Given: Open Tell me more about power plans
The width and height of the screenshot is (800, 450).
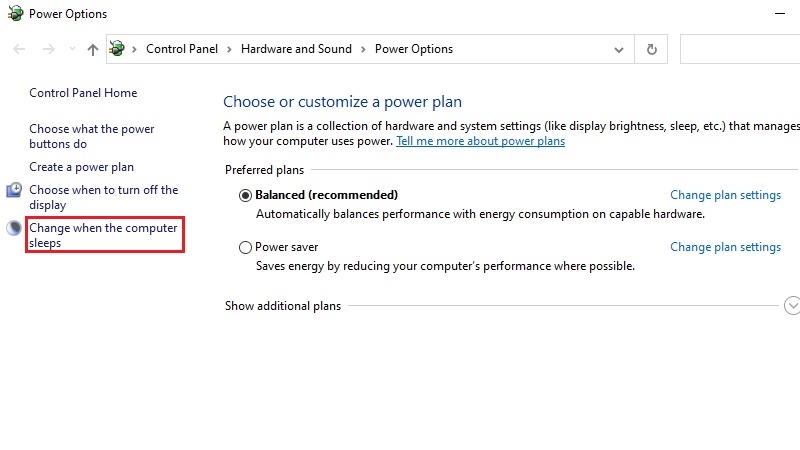Looking at the screenshot, I should (481, 141).
